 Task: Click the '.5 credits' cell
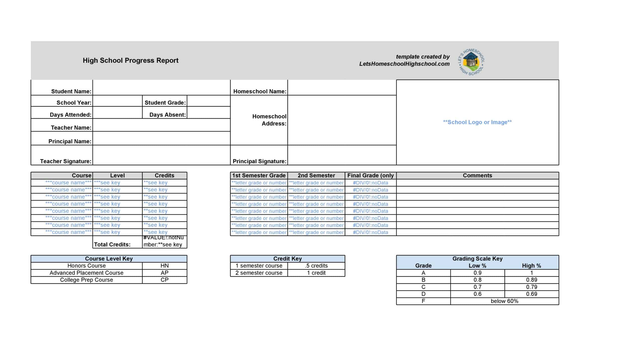[x=316, y=266]
